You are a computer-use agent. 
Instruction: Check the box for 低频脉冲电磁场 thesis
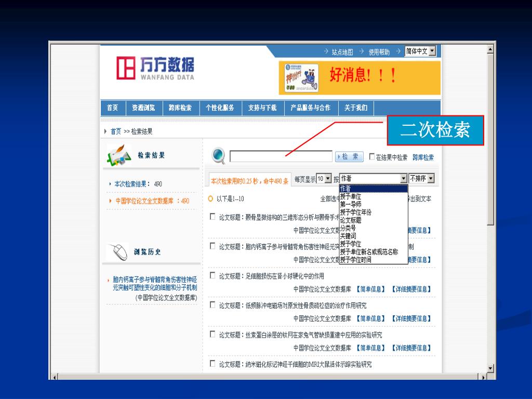click(x=212, y=304)
